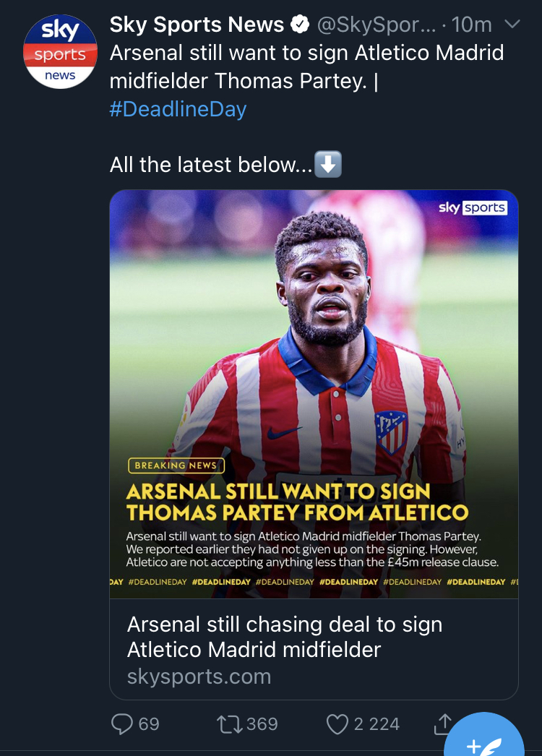Screen dimensions: 542x756
Task: Tap the reply speech bubble icon
Action: 122,723
